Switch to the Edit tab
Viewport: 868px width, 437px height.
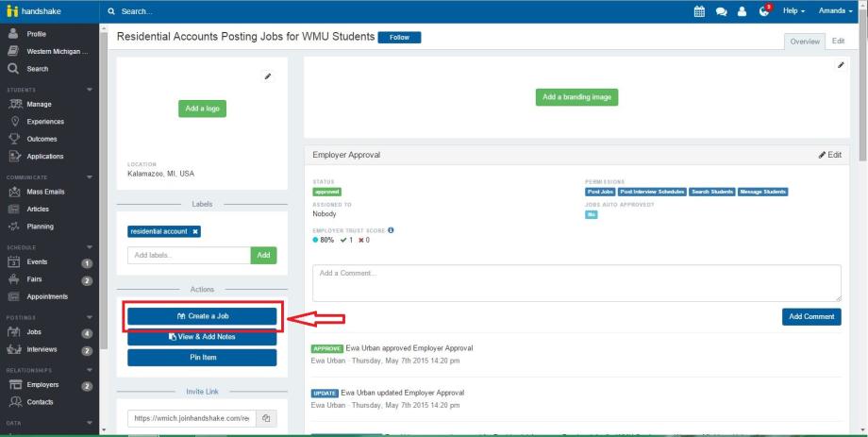coord(838,41)
